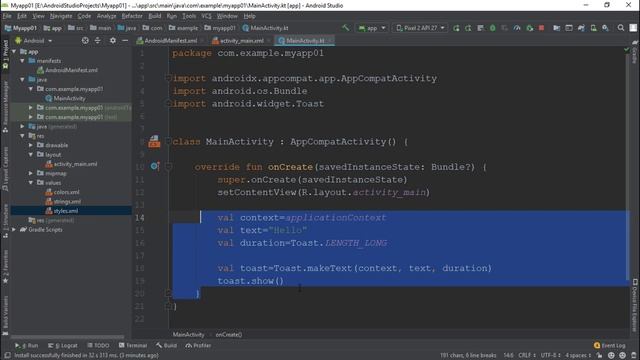
Task: Open the Profiler tool window
Action: 198,345
